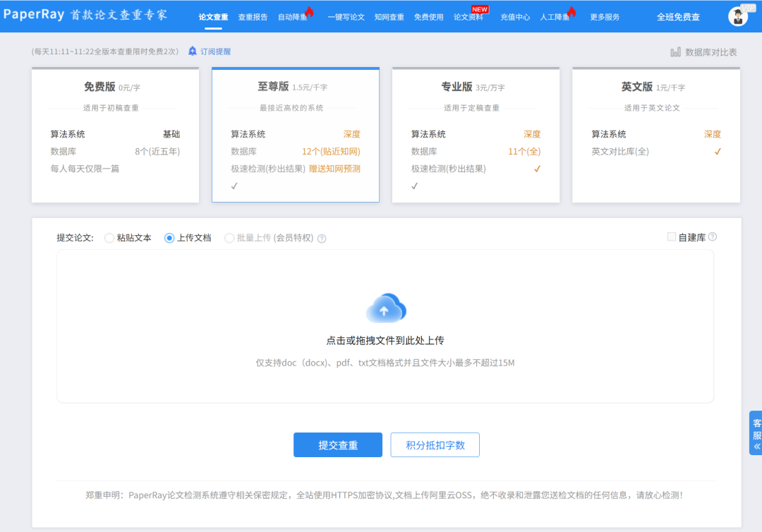Choose the 专业版 pricing card

[x=476, y=135]
